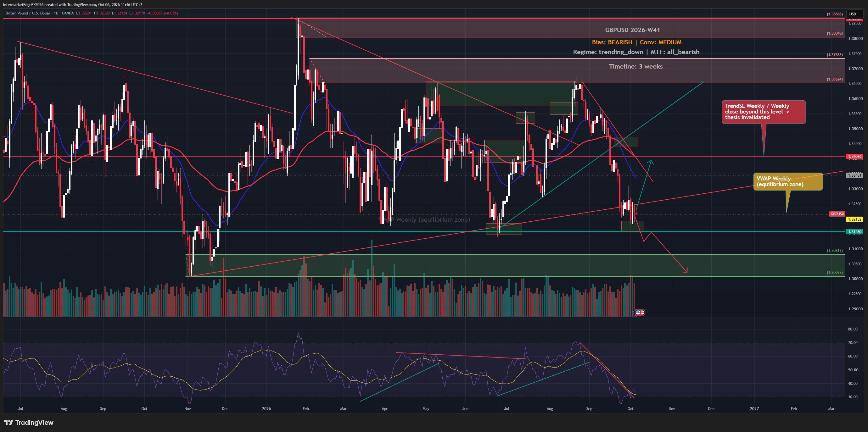The image size is (868, 432).
Task: Click the 70.00 RSI scale value
Action: pyautogui.click(x=853, y=343)
